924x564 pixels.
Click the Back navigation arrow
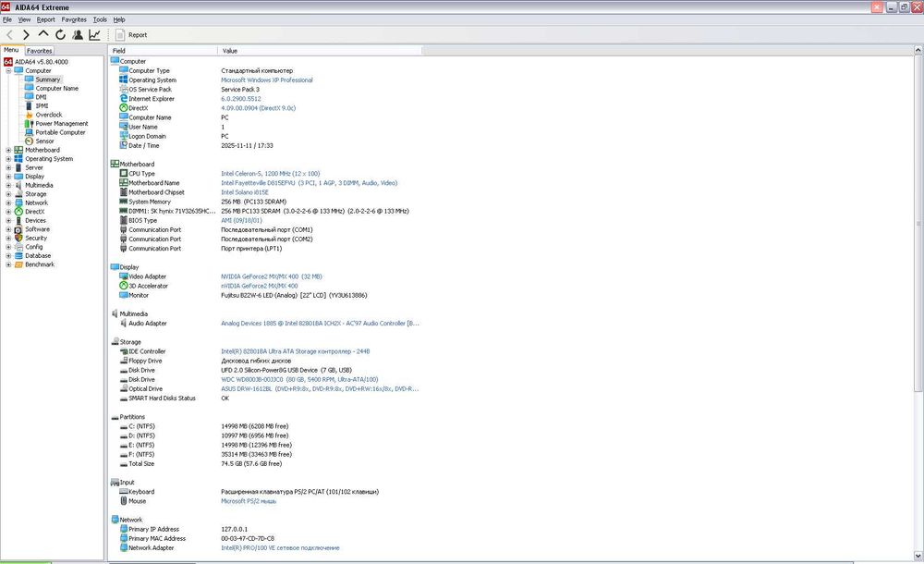click(x=9, y=35)
